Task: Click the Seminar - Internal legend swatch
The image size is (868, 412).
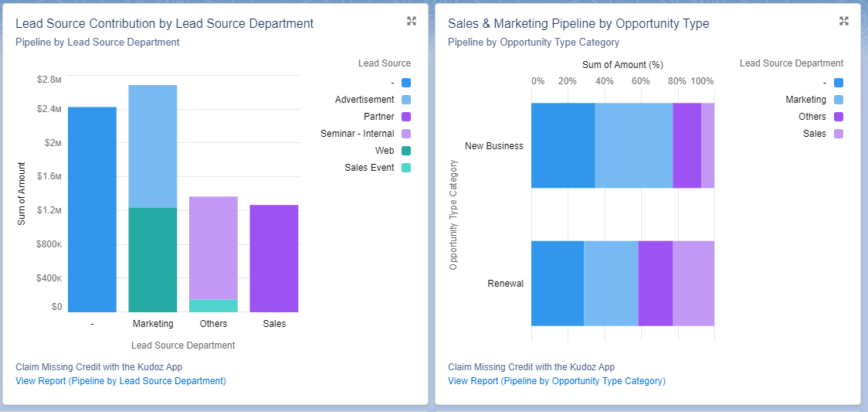Action: click(406, 134)
